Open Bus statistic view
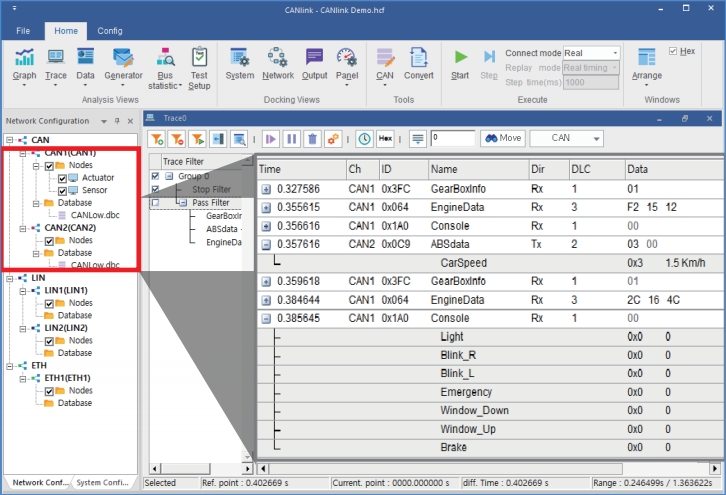Screen dimensions: 726x495 165,67
